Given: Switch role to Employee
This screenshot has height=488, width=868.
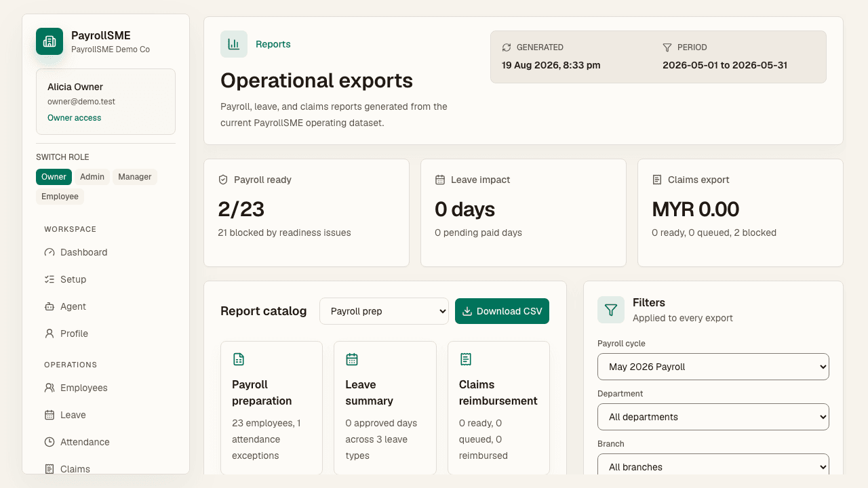Looking at the screenshot, I should (x=60, y=197).
